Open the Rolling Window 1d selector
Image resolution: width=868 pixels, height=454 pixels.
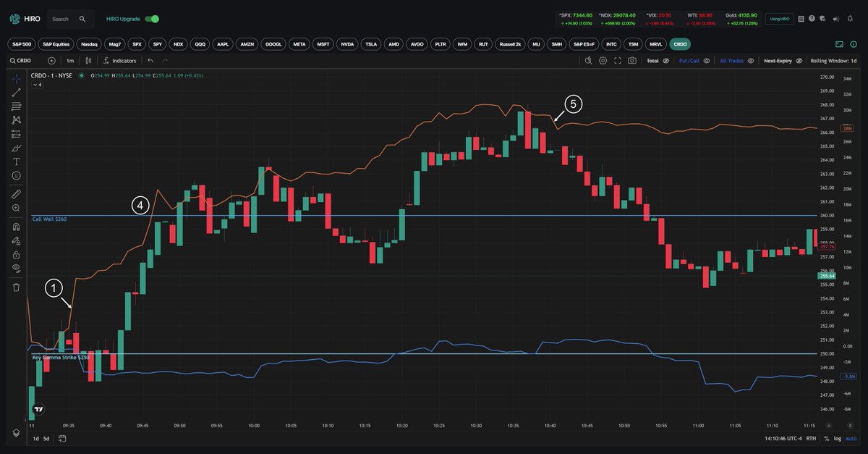click(x=834, y=61)
